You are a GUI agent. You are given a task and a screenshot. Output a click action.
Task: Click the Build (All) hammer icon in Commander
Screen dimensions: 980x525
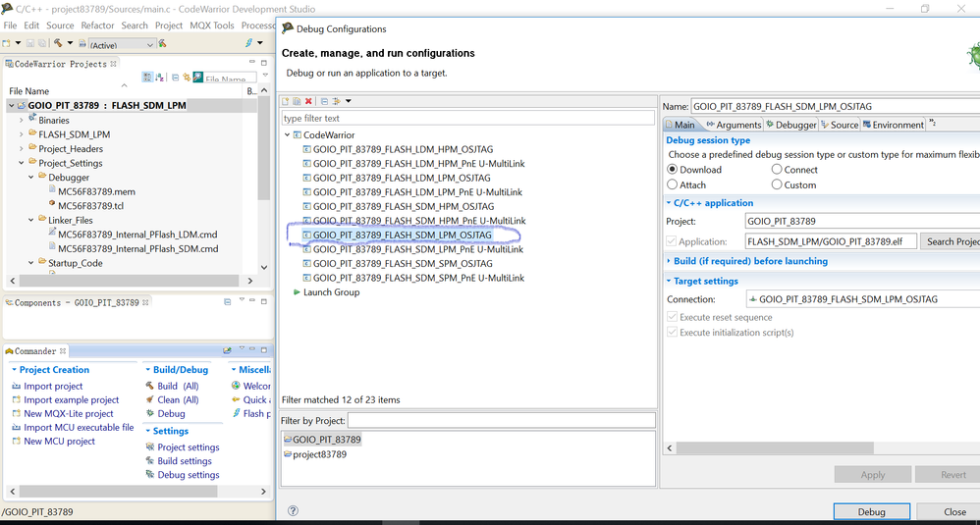click(150, 386)
